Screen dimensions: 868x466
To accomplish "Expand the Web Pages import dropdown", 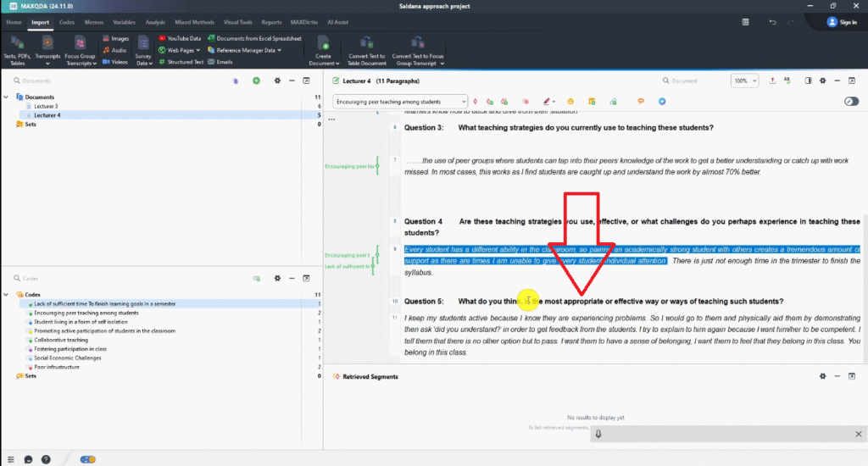I will 198,50.
